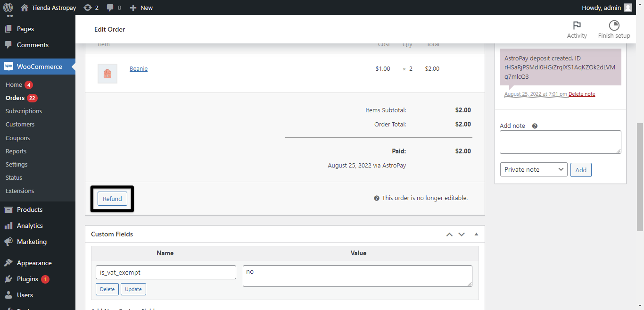This screenshot has height=310, width=644.
Task: Open Extensions submenu item
Action: coord(20,191)
